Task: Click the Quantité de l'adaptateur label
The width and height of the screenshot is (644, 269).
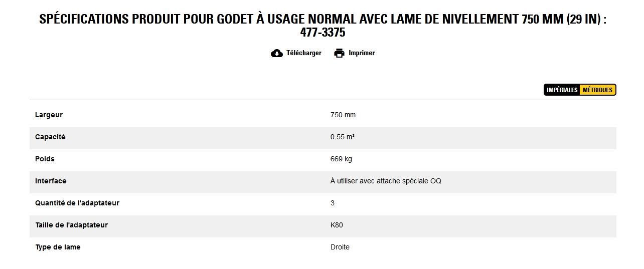Action: point(77,203)
